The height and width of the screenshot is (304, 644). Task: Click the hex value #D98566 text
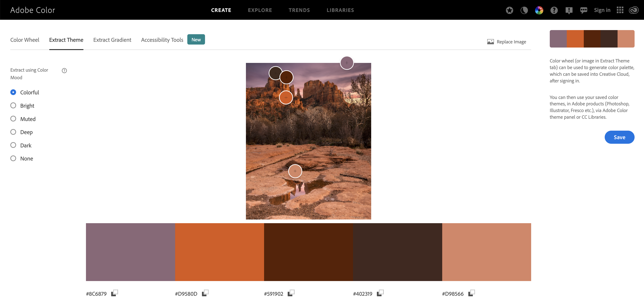[453, 294]
